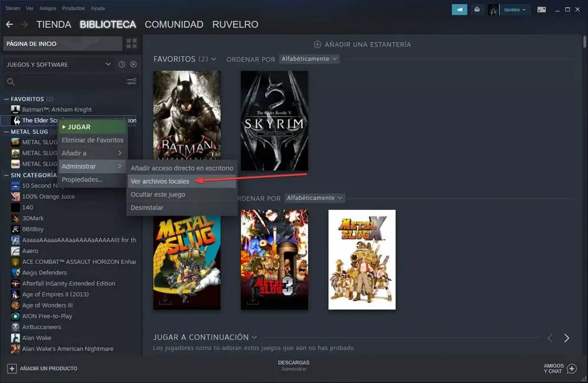Open Metal Slug shelf Alfabéticamente dropdown
This screenshot has width=588, height=383.
click(314, 198)
